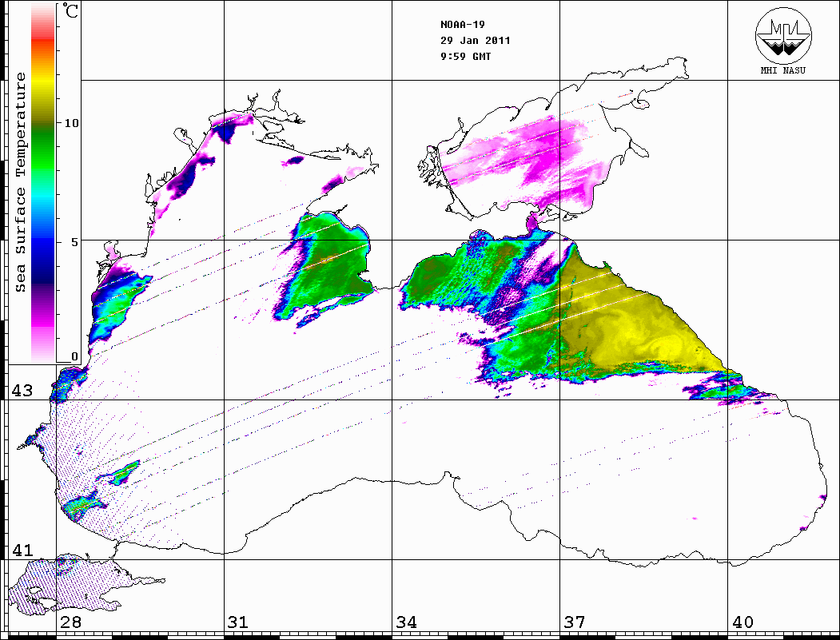Click the '0' tick on temperature scale

tap(75, 356)
